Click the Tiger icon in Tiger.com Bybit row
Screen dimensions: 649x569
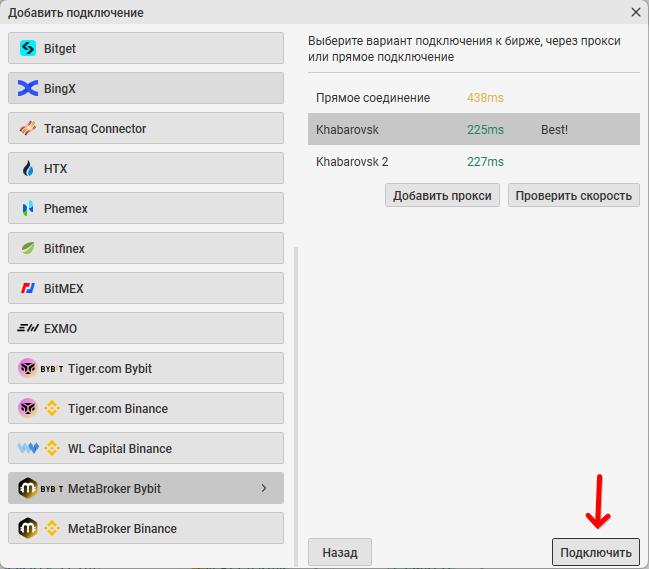pyautogui.click(x=28, y=368)
